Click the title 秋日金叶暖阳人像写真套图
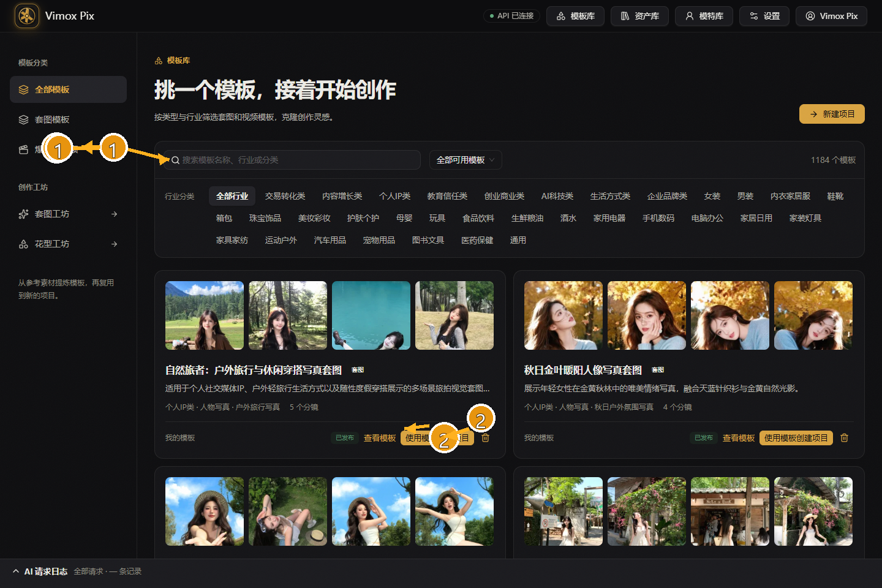 (583, 370)
